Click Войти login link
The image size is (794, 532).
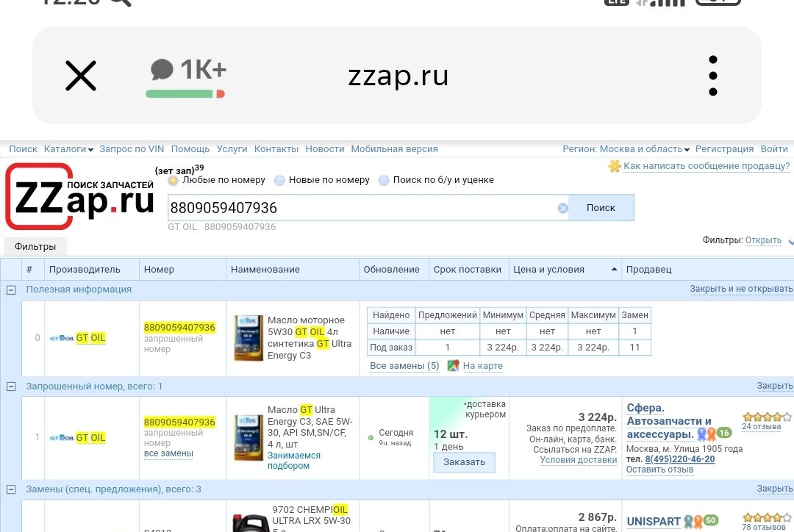coord(774,149)
